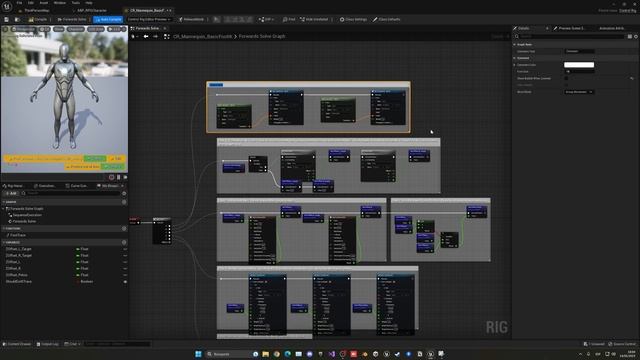Open the File menu
The height and width of the screenshot is (360, 640).
[x=19, y=3]
